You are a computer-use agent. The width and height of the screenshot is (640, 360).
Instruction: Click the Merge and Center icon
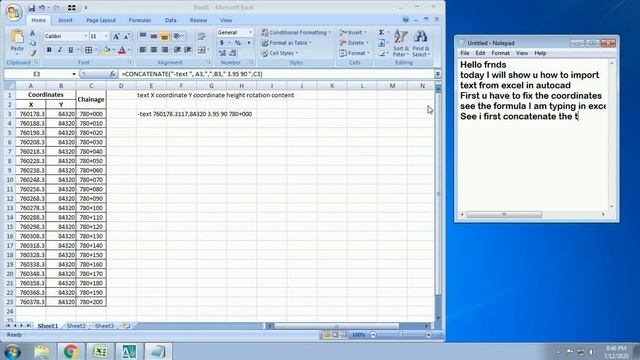[x=201, y=50]
